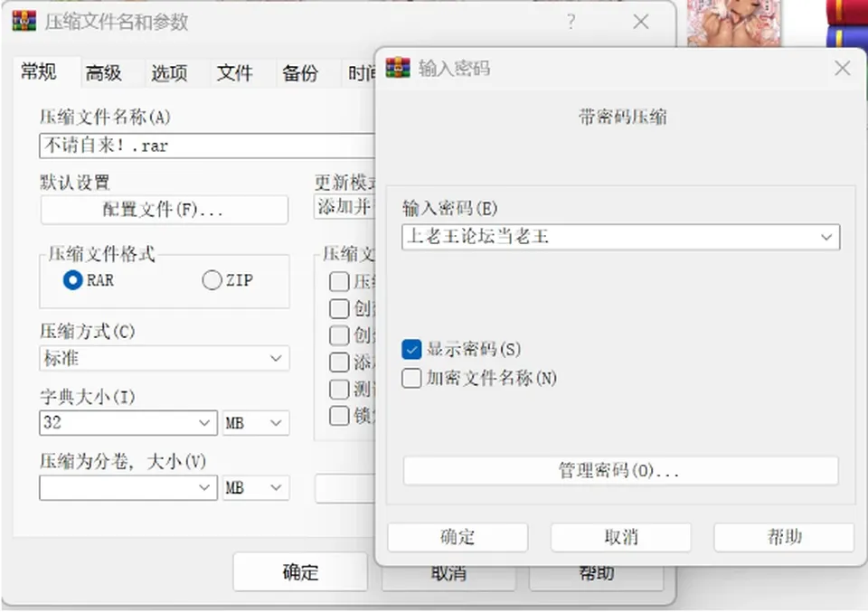Click the 带密码压缩 heading text
Screen dimensions: 868x612
point(622,118)
